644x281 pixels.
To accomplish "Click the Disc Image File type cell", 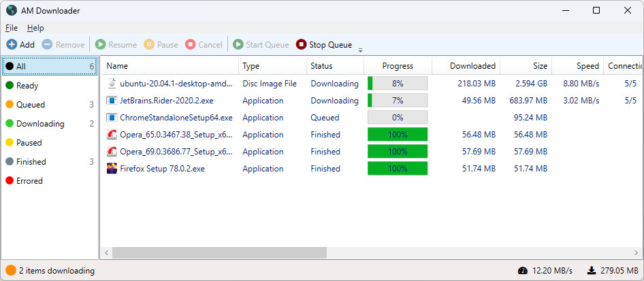I will point(270,84).
